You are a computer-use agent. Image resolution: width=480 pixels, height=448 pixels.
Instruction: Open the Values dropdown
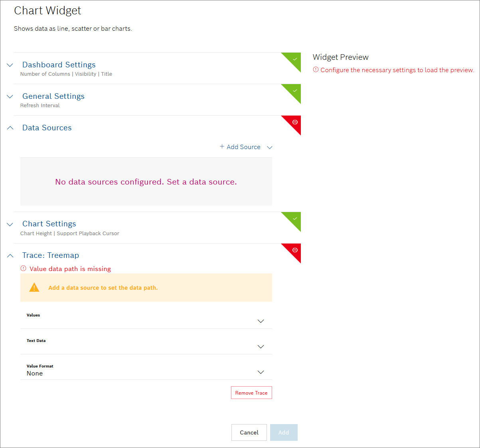point(261,321)
